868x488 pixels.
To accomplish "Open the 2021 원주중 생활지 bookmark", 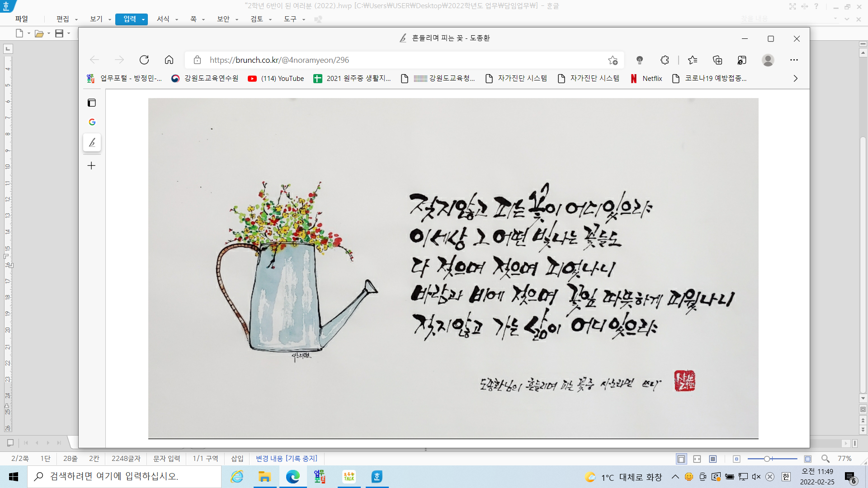I will coord(352,78).
